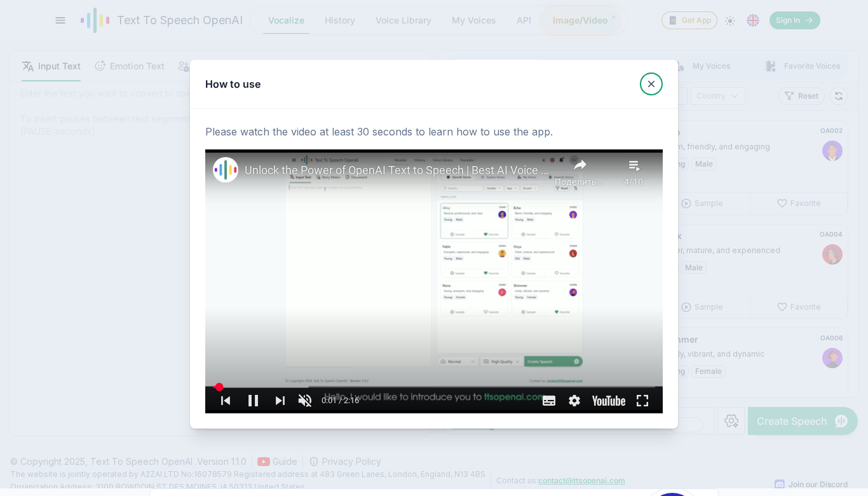Screen dimensions: 868x496
Task: Open the Favorite Voices tab
Action: click(803, 66)
